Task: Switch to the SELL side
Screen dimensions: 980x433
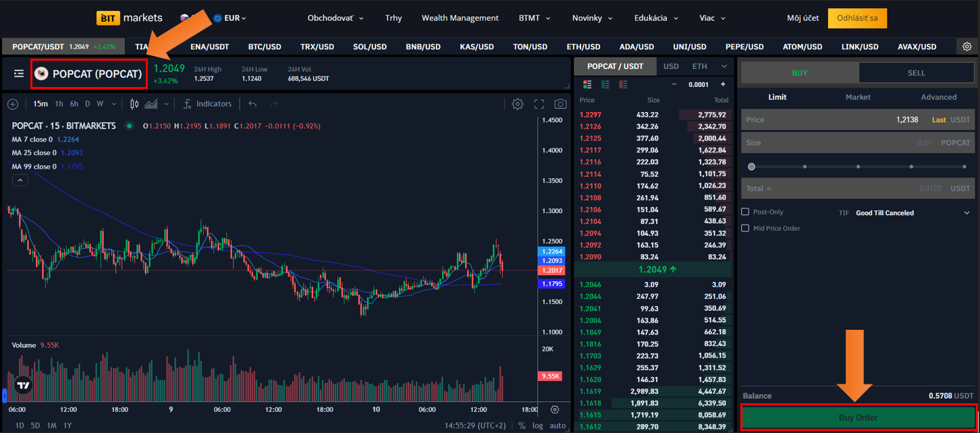Action: click(916, 73)
